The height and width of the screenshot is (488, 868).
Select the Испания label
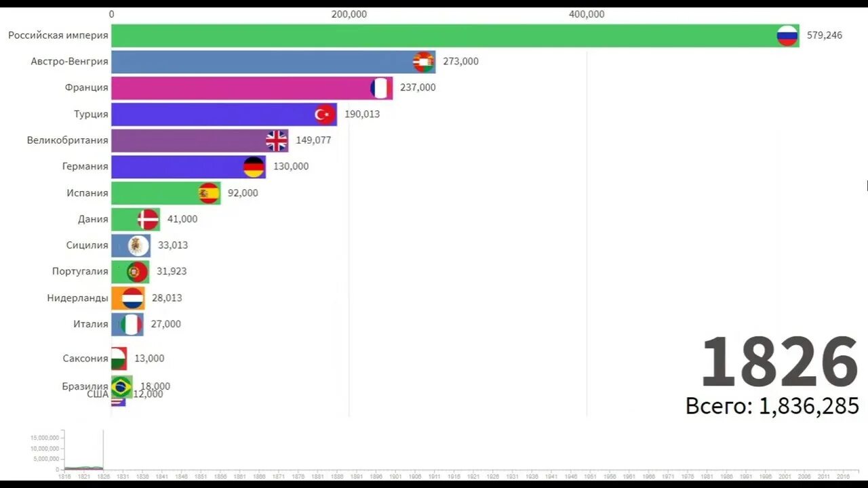click(x=87, y=192)
